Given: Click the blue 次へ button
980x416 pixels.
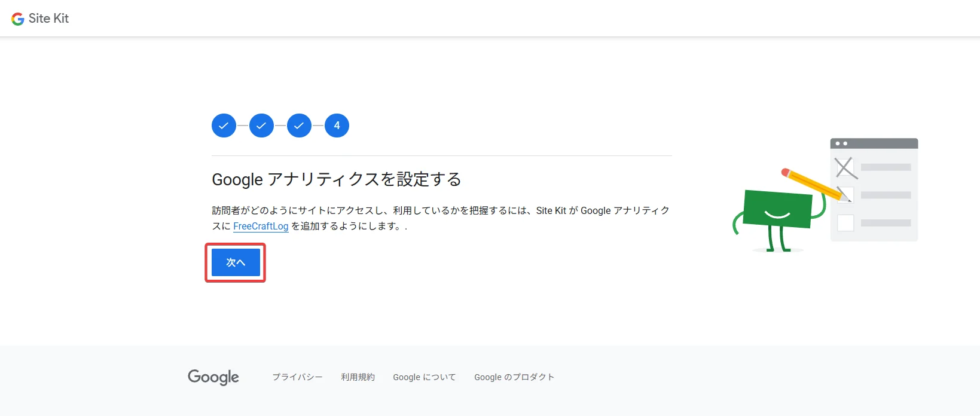Looking at the screenshot, I should [236, 262].
